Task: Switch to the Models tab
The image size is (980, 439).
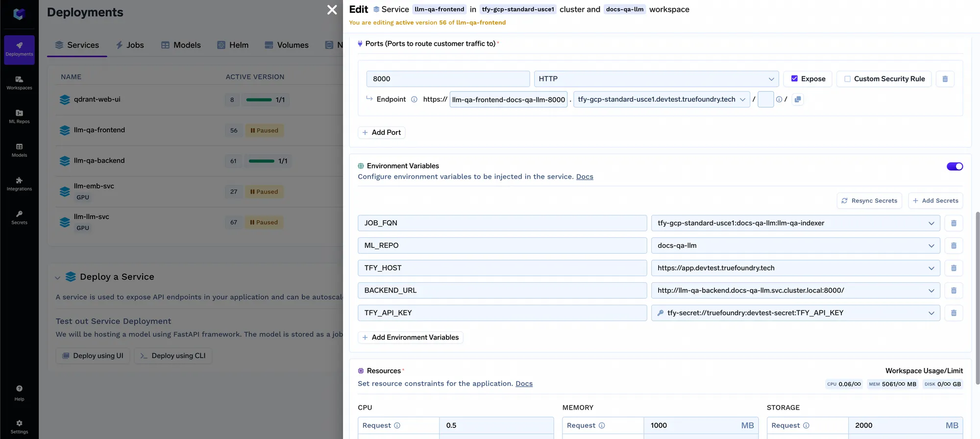Action: (181, 45)
